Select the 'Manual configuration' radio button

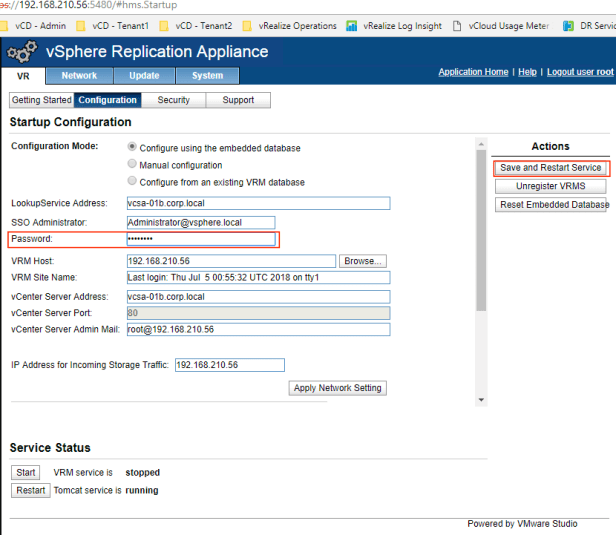[132, 165]
